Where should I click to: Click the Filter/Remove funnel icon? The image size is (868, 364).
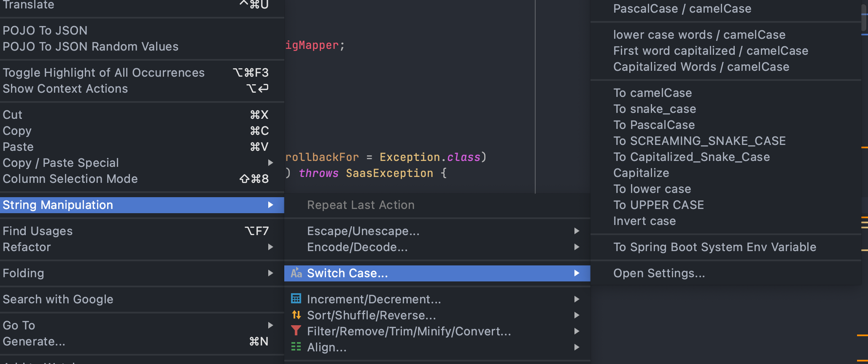click(296, 331)
